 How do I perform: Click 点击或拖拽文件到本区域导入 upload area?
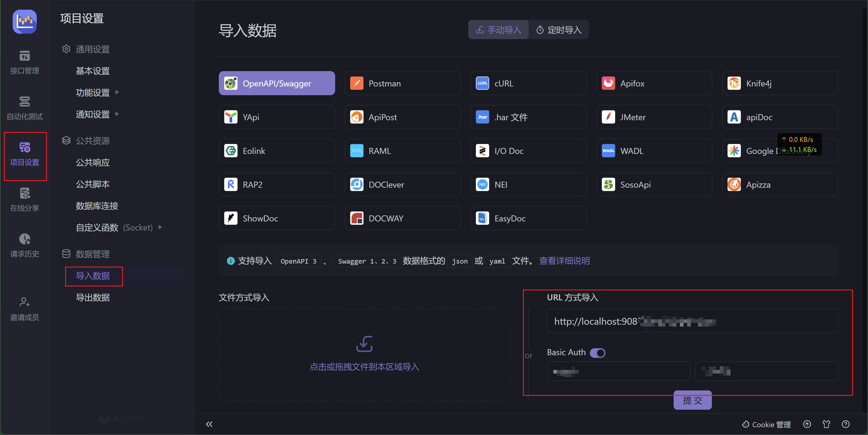point(364,355)
